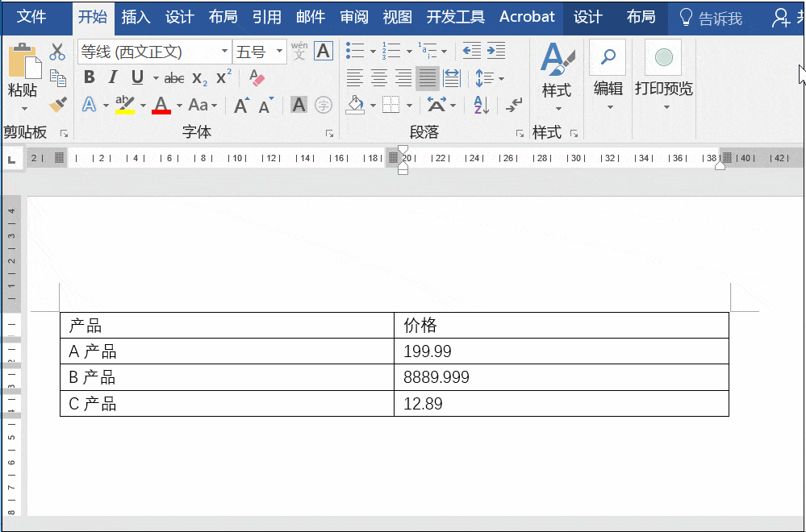
Task: Toggle subscript formatting
Action: click(199, 78)
